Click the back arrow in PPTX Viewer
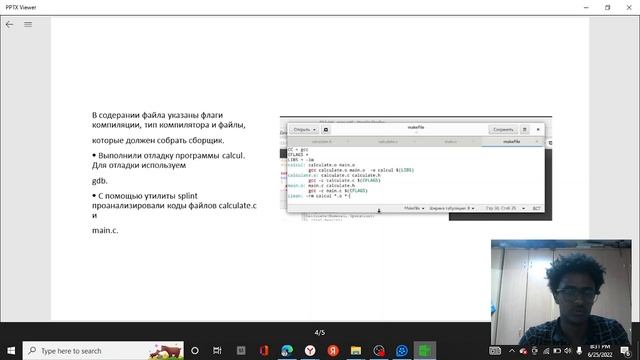Screen dimensions: 640x360 9,24
